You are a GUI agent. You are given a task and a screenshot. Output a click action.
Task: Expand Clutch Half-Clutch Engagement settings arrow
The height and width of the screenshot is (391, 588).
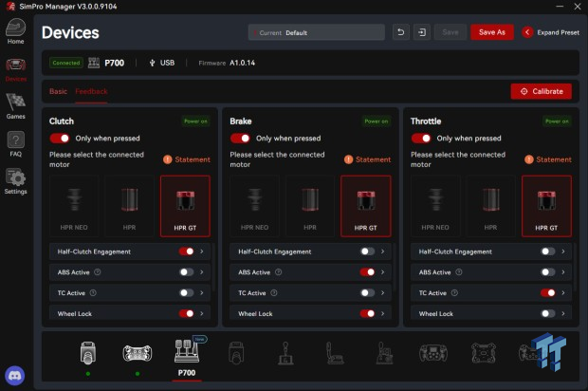point(202,251)
